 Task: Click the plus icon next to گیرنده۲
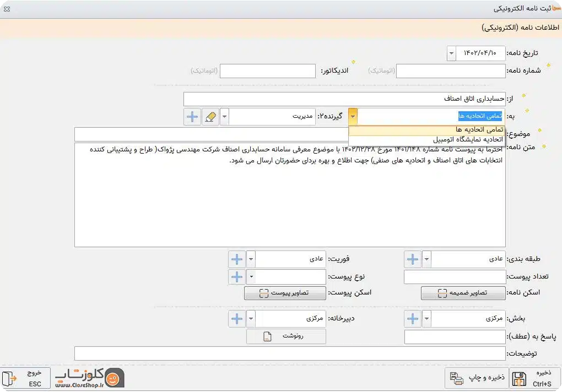(x=192, y=116)
